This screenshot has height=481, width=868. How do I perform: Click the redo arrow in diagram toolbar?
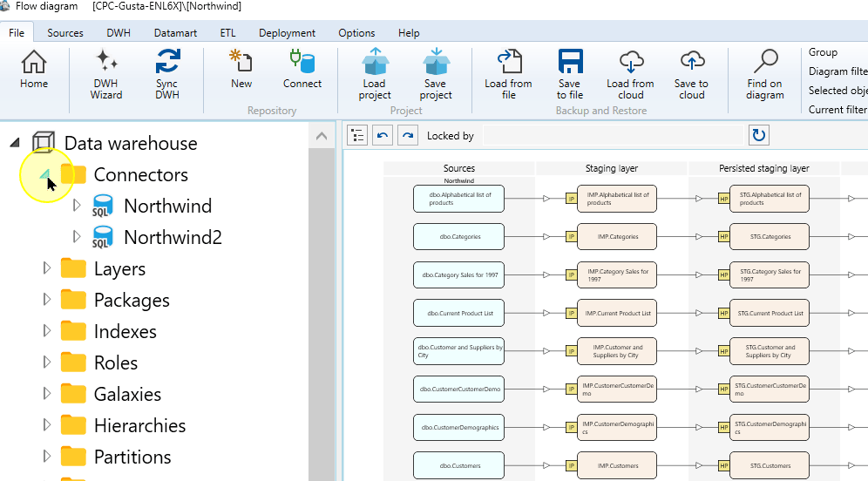pos(408,136)
